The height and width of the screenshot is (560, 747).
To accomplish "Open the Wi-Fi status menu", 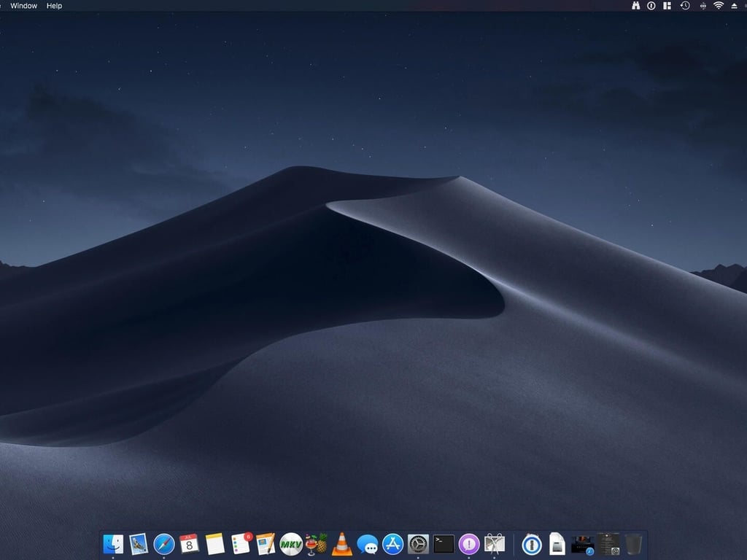I will click(x=719, y=6).
